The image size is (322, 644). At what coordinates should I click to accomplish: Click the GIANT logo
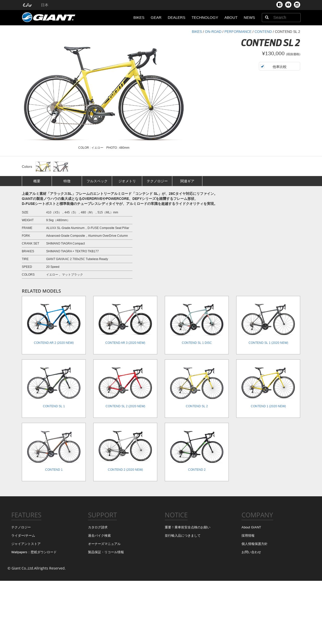pyautogui.click(x=49, y=17)
